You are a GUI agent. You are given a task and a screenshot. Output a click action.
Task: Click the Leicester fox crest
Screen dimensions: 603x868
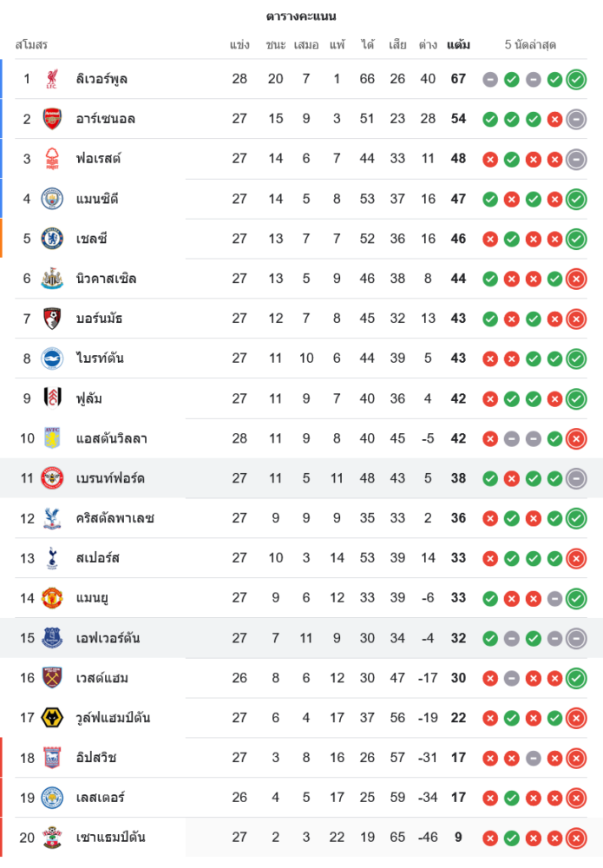coord(52,798)
